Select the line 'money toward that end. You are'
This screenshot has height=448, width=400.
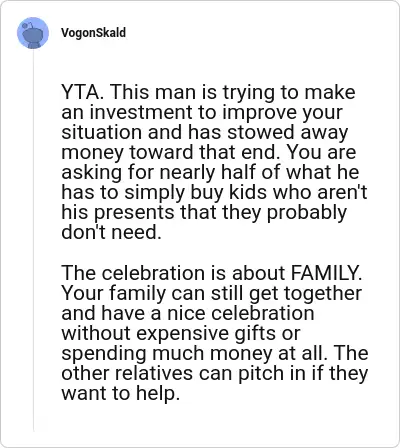tap(209, 152)
